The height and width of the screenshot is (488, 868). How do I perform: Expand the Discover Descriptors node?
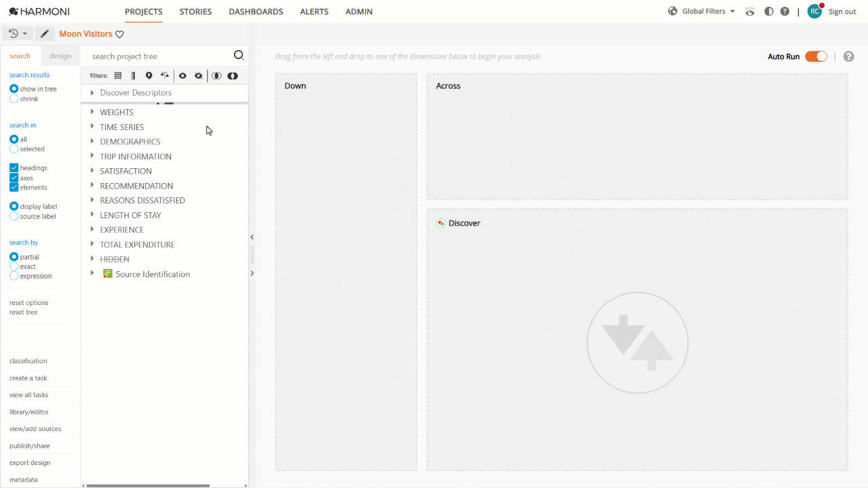coord(92,92)
